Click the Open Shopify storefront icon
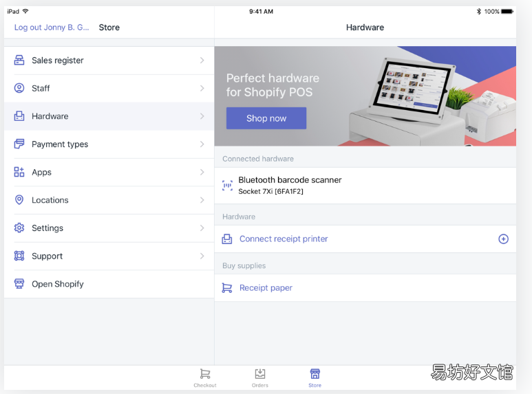Viewport: 532px width, 394px height. coord(19,284)
